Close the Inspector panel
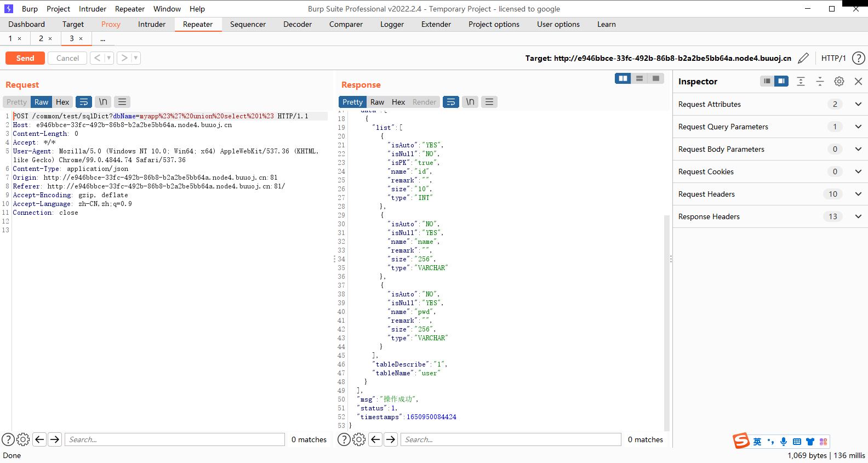This screenshot has height=463, width=868. [859, 82]
